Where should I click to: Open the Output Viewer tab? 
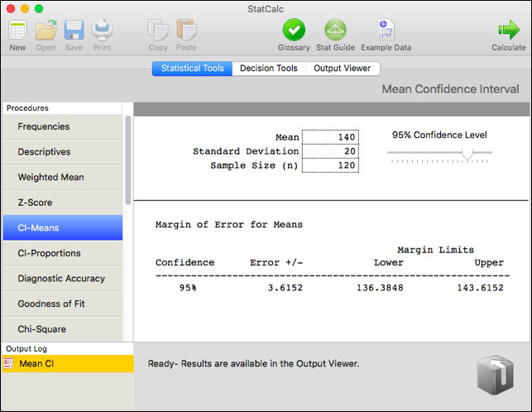click(343, 69)
